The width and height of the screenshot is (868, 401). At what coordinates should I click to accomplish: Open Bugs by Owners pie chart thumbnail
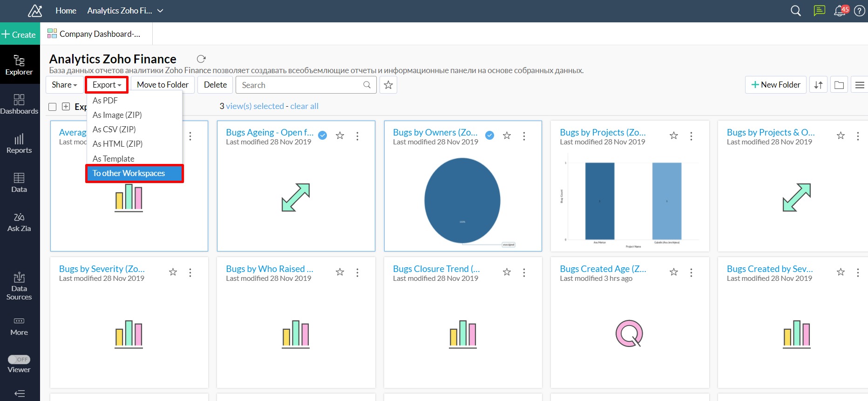(462, 201)
